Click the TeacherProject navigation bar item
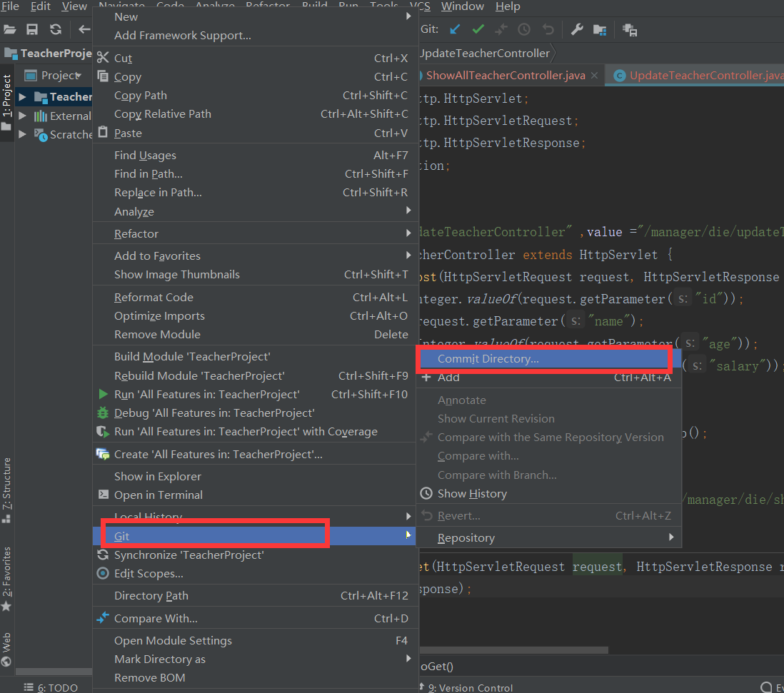 (48, 53)
